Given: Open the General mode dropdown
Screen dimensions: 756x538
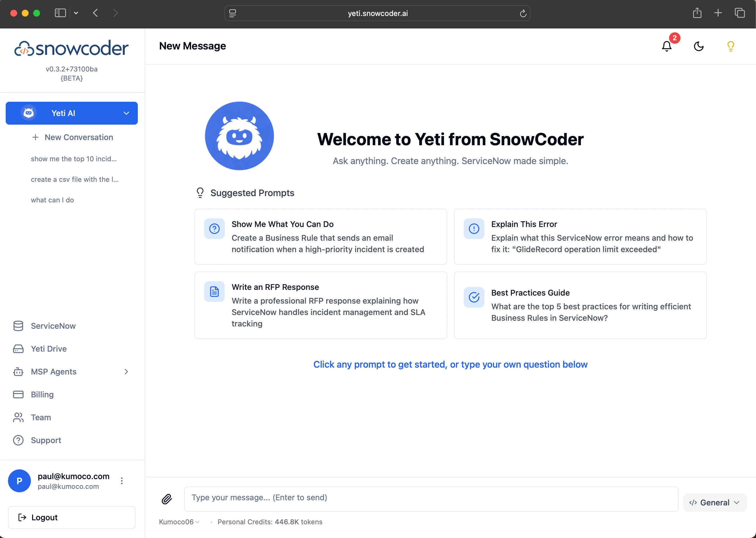Looking at the screenshot, I should (714, 502).
